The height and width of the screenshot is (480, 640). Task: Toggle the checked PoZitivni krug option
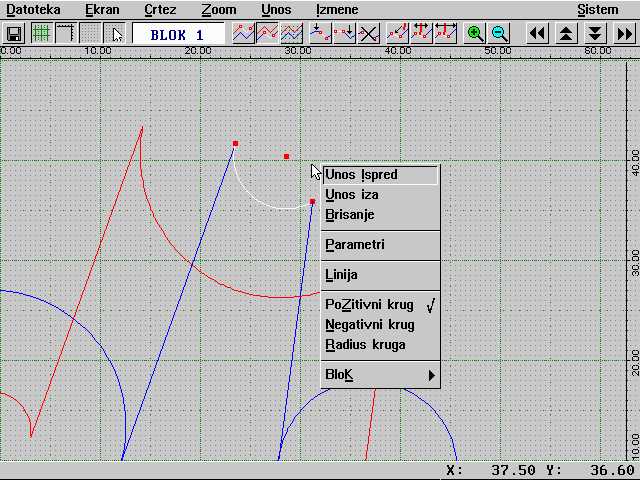click(380, 305)
